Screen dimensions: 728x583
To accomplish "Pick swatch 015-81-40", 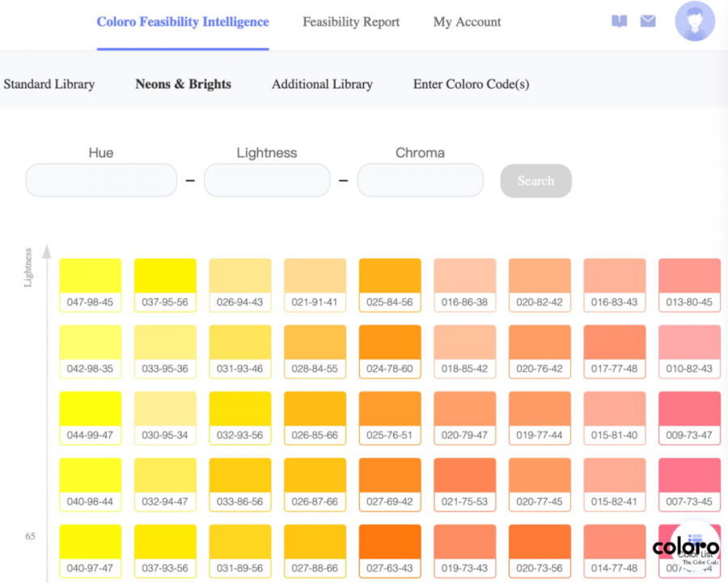I will tap(615, 418).
